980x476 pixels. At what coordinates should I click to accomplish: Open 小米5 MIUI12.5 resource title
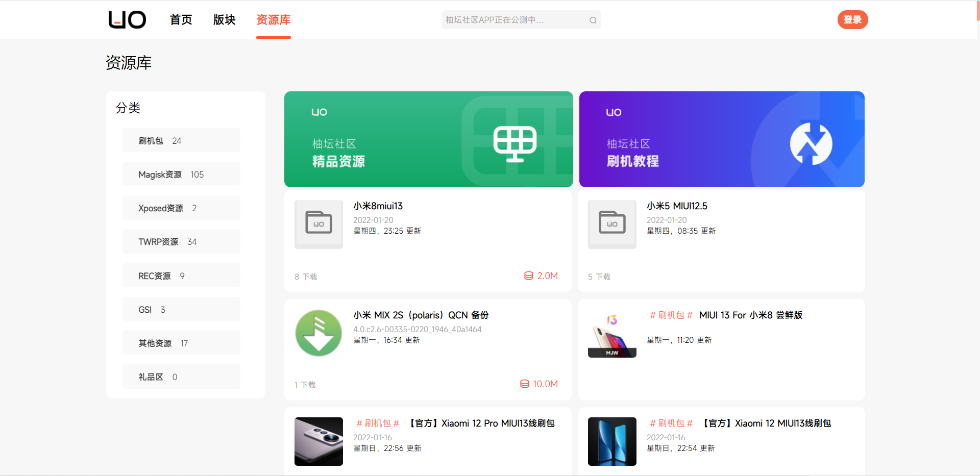click(x=677, y=206)
